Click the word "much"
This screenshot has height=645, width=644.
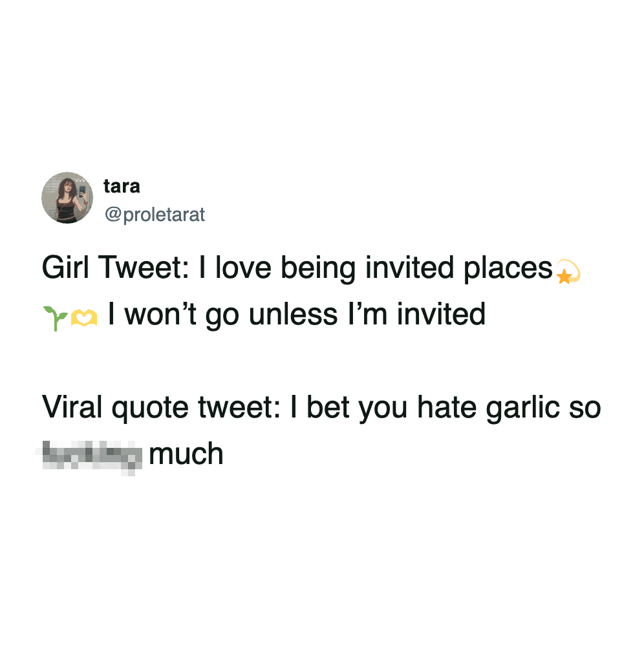(x=186, y=455)
